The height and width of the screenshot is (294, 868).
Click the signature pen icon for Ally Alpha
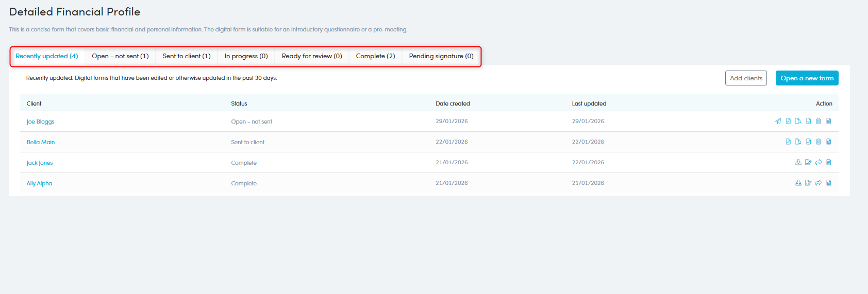[808, 183]
